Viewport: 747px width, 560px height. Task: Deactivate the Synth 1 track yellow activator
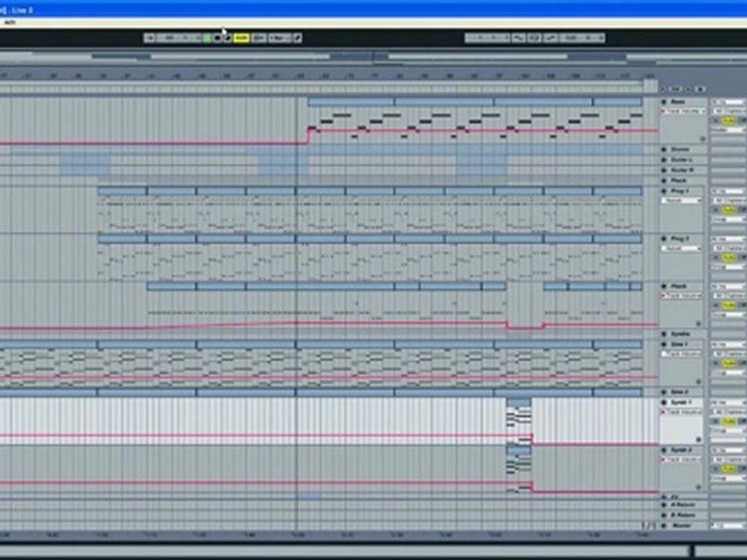click(x=728, y=422)
